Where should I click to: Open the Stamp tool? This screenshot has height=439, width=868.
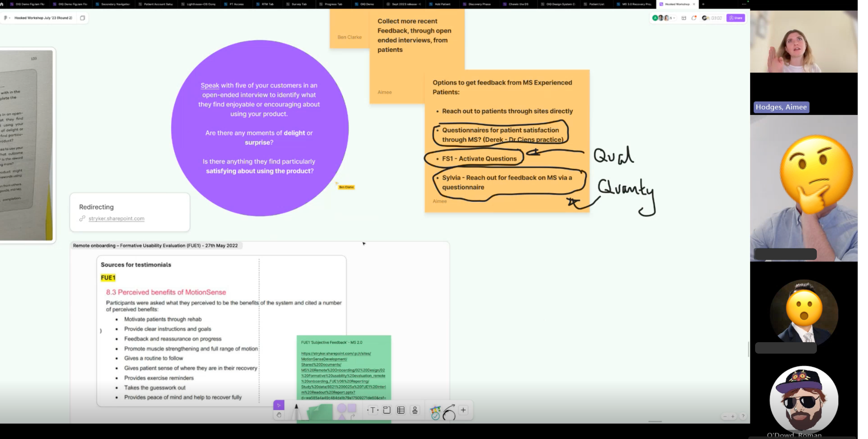tap(415, 410)
